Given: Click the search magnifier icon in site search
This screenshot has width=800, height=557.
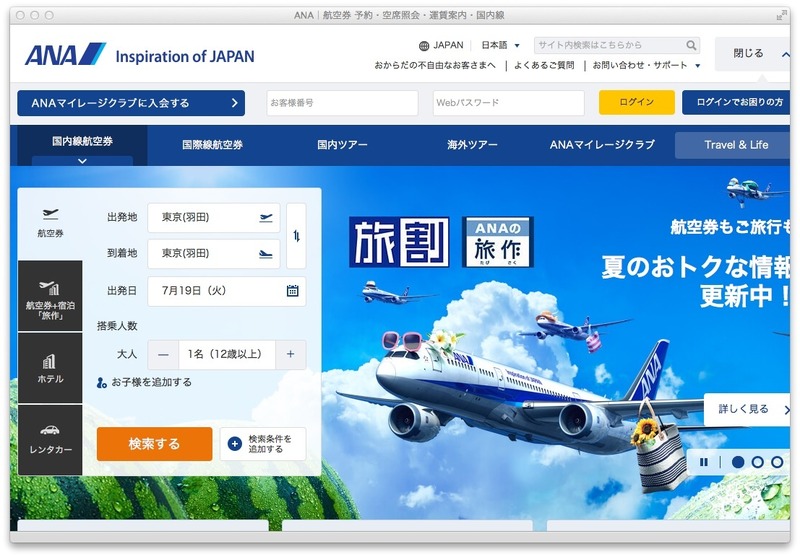Looking at the screenshot, I should (691, 46).
